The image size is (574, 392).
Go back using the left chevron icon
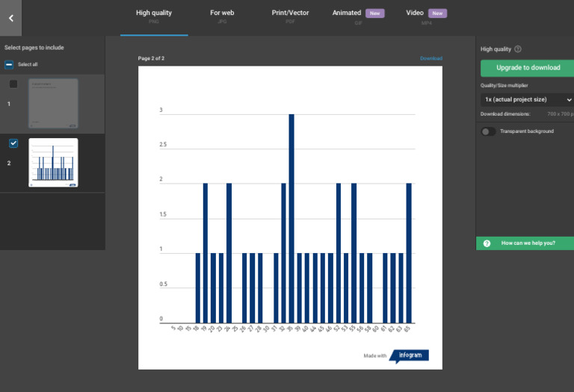[x=11, y=18]
